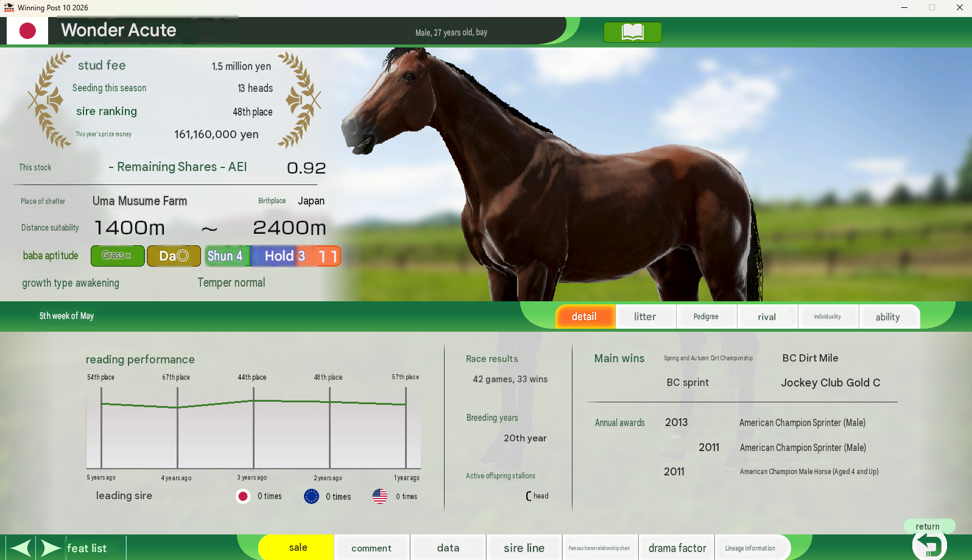Open the green book encyclopedia button
972x560 pixels.
632,32
